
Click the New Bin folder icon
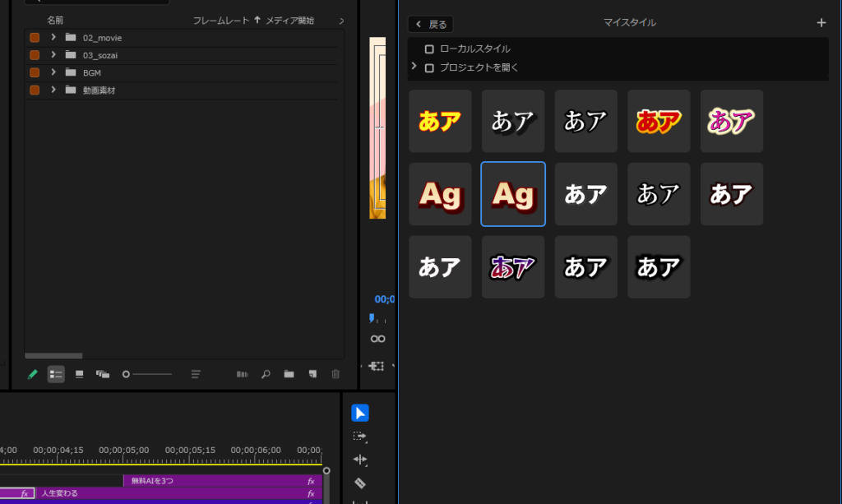click(289, 374)
